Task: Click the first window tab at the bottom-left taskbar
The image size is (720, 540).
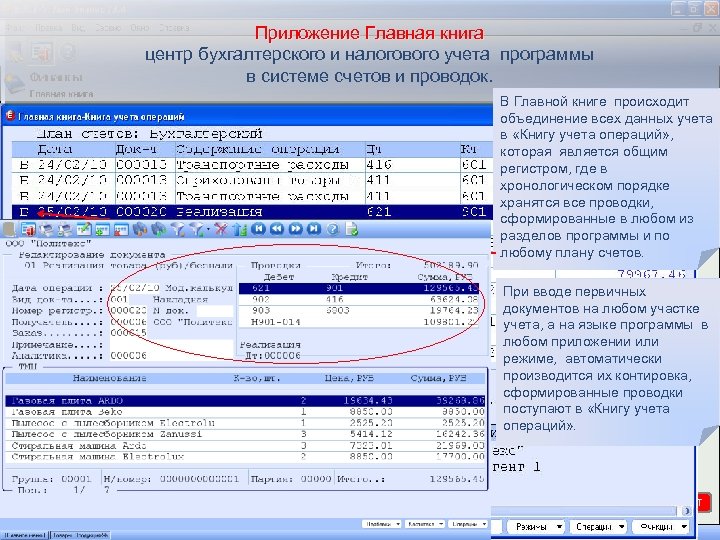Action: [x=24, y=535]
